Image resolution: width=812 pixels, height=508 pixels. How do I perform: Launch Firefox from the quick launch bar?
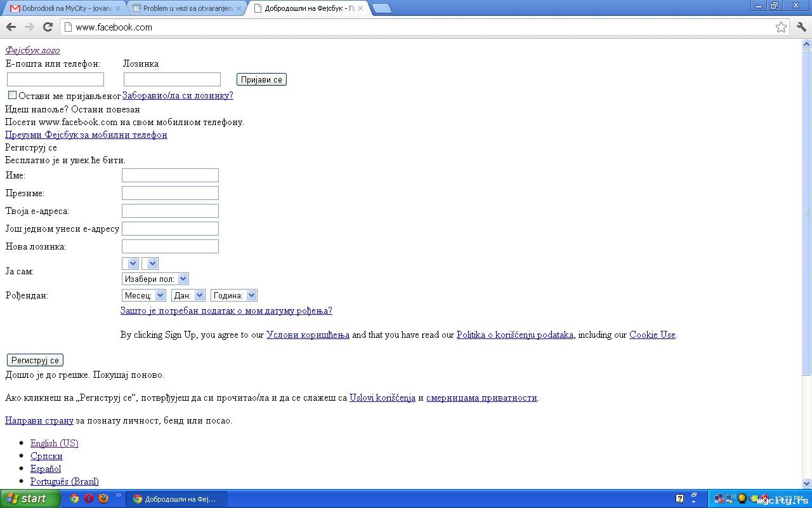tap(103, 498)
